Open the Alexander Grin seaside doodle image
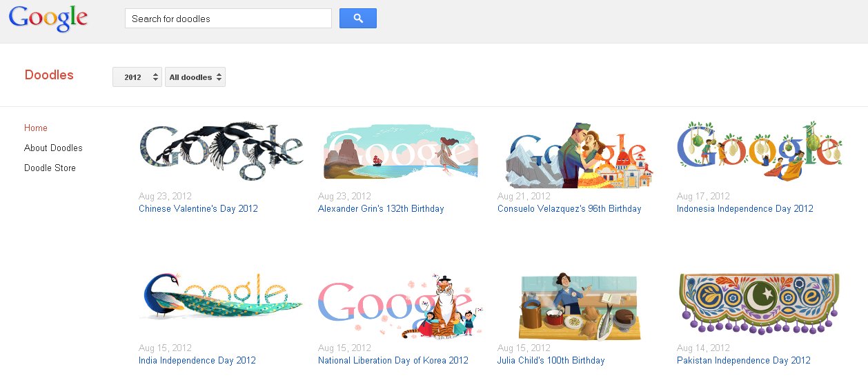 click(x=401, y=152)
